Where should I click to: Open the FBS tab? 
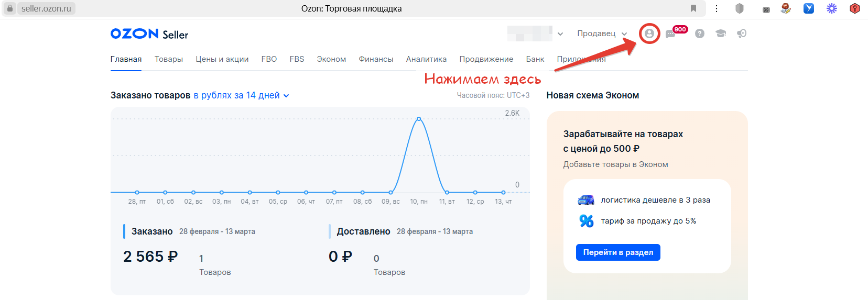[x=297, y=59]
